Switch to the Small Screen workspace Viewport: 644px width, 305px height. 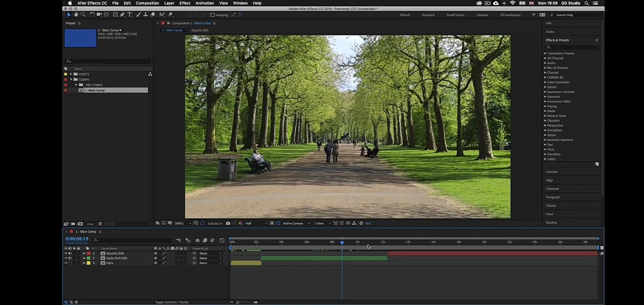pyautogui.click(x=455, y=15)
